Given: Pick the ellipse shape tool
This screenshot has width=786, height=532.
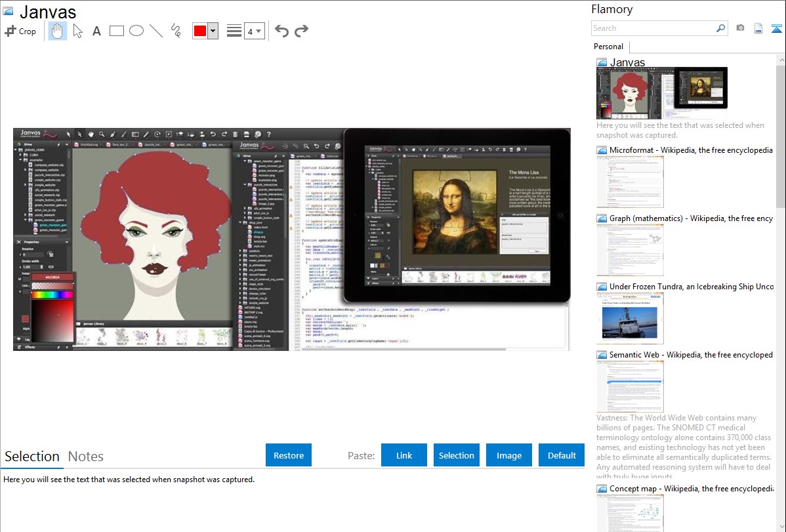Looking at the screenshot, I should point(136,31).
